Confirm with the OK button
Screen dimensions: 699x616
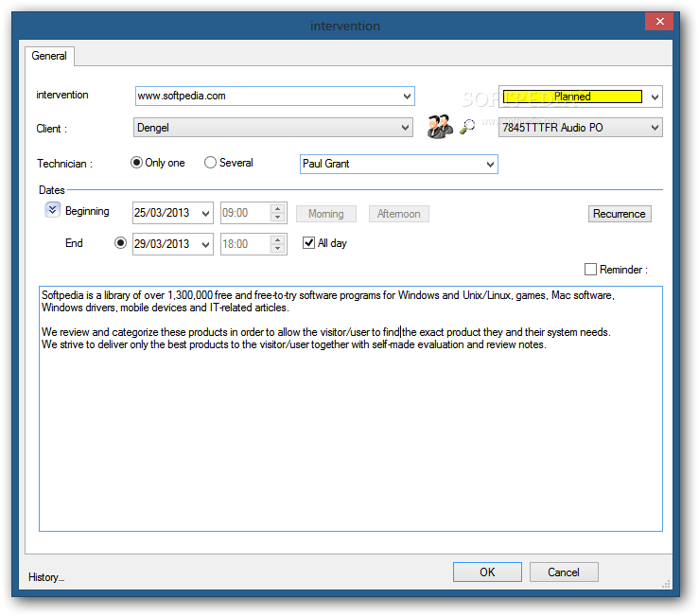tap(487, 572)
